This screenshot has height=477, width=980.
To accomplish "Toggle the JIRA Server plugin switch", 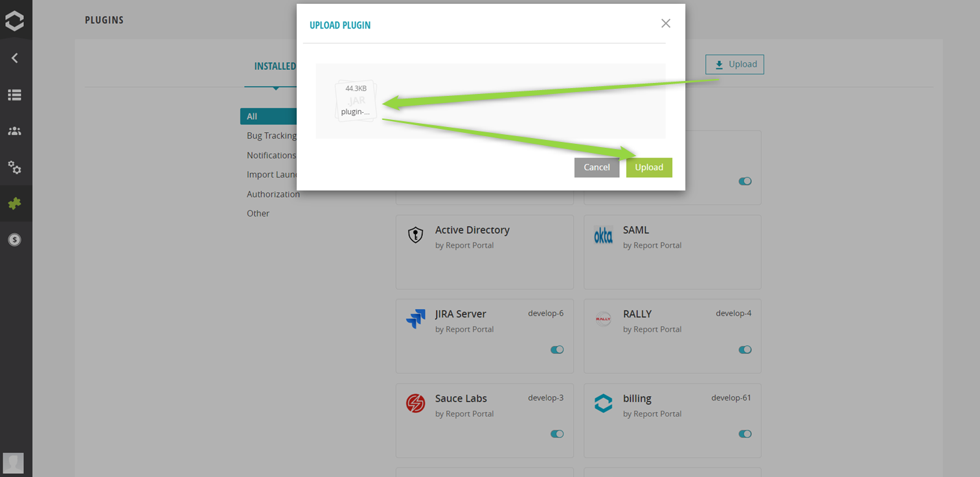I will [557, 350].
